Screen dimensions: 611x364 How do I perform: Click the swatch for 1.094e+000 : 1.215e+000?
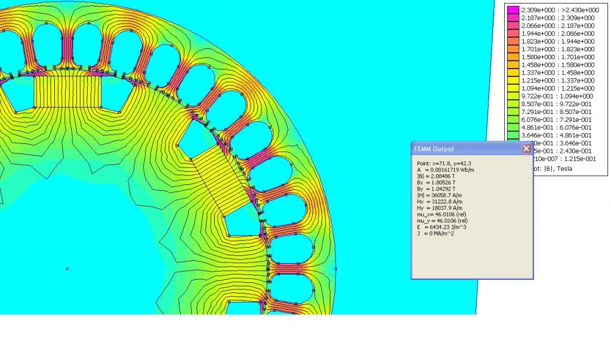513,88
